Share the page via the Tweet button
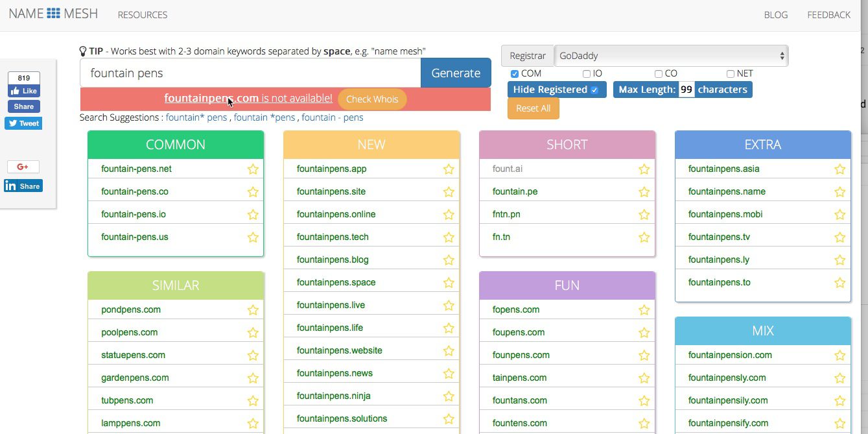The image size is (868, 434). 23,123
